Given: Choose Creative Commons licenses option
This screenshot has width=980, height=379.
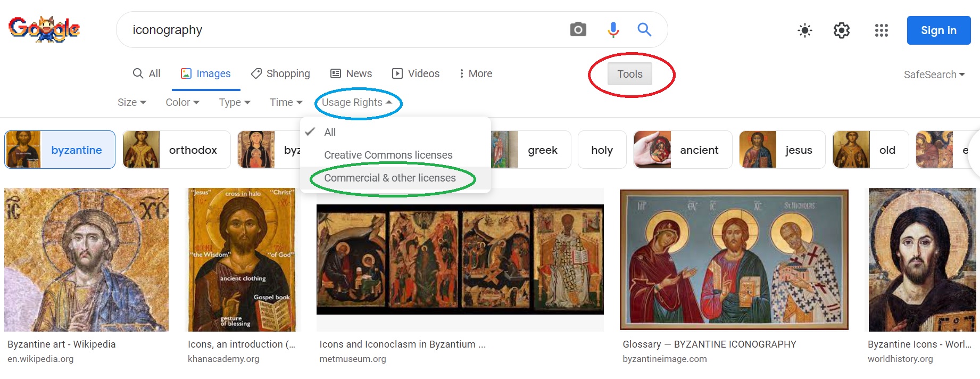Looking at the screenshot, I should 388,155.
